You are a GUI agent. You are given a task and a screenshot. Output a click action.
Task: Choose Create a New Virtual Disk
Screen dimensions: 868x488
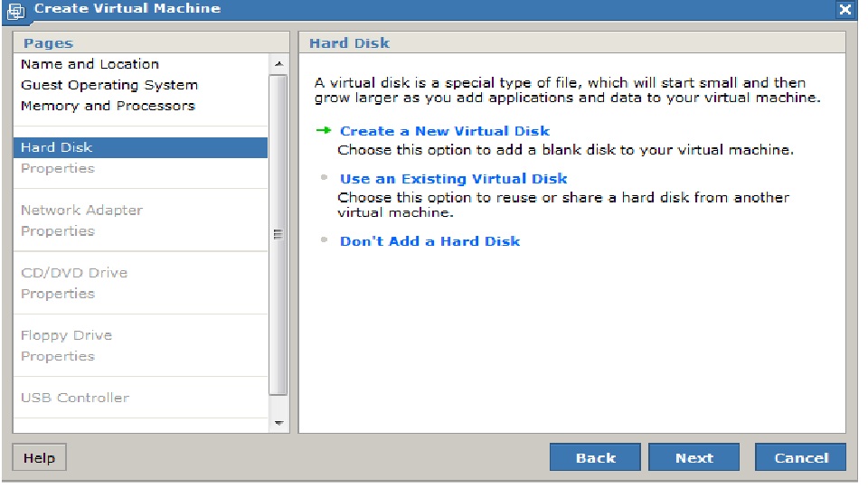[x=444, y=131]
